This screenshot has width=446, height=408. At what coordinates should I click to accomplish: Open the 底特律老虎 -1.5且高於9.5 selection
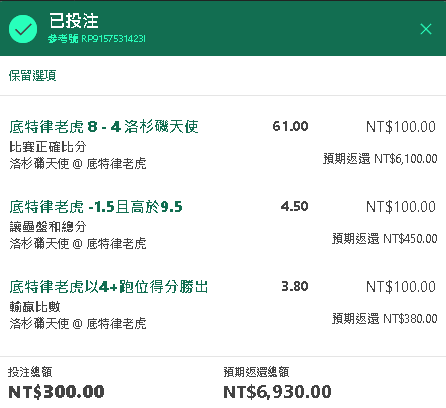pyautogui.click(x=96, y=207)
